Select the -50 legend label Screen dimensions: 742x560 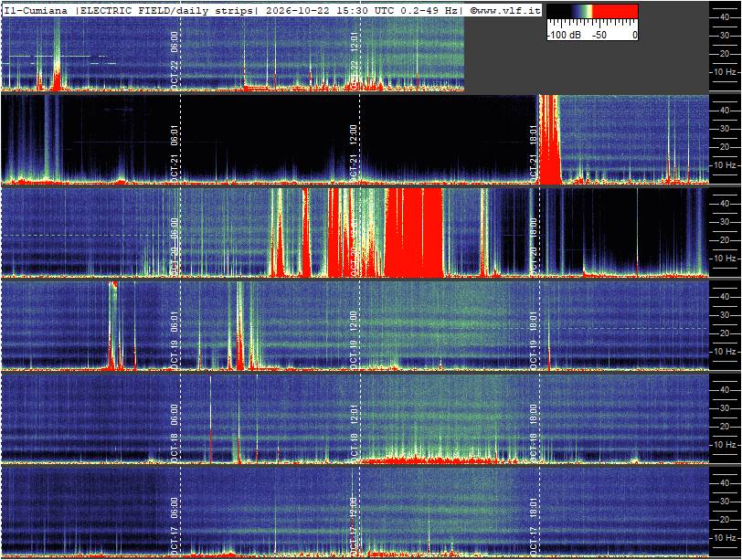(x=599, y=35)
